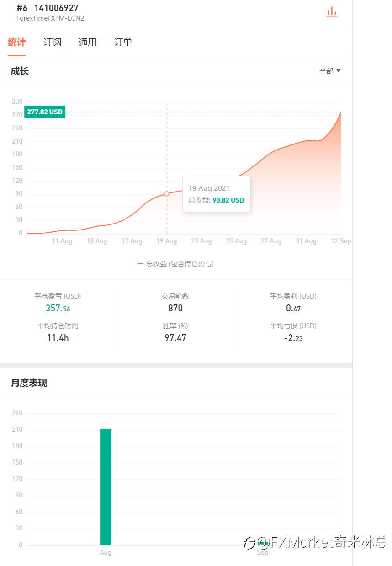
Task: Open the 订阅 tab
Action: [x=52, y=42]
